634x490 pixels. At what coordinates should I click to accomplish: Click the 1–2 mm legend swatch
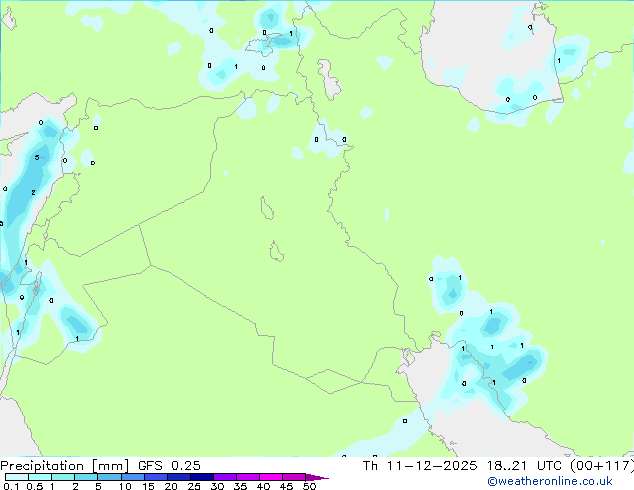click(63, 477)
